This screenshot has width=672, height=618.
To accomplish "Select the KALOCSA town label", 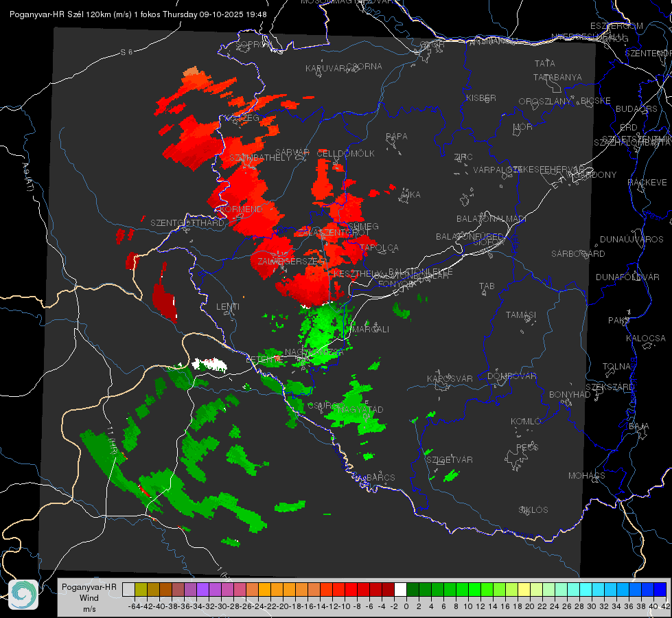I will click(646, 339).
